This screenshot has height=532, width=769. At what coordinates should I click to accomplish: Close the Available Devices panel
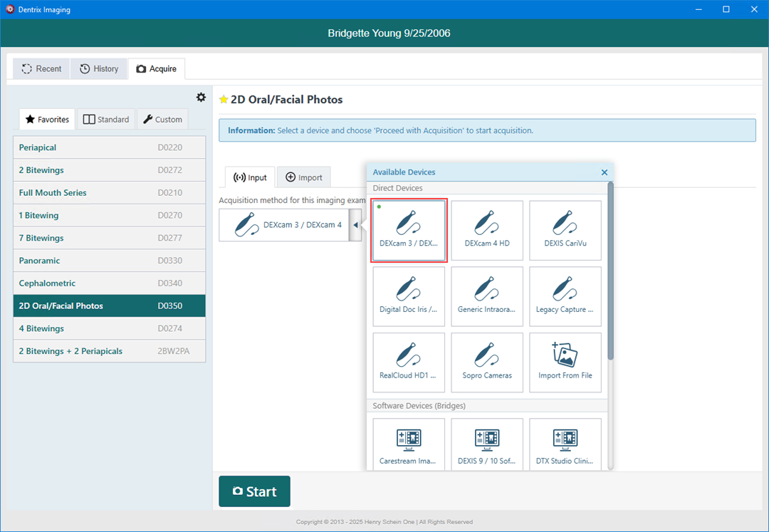[605, 172]
